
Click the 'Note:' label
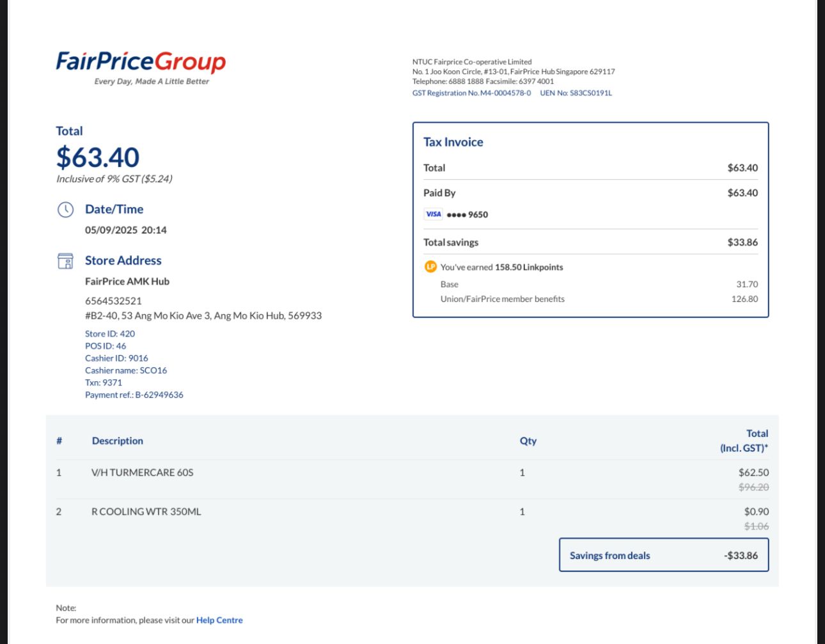[x=66, y=608]
